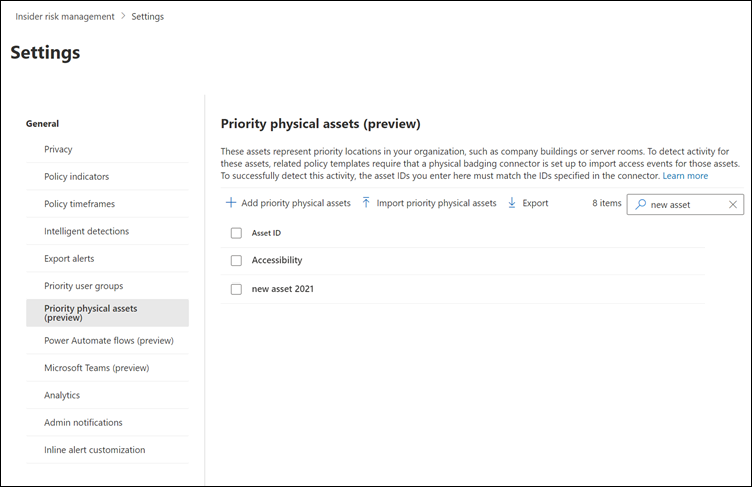Click the Accessibility asset name
Viewport: 752px width, 487px height.
(277, 260)
